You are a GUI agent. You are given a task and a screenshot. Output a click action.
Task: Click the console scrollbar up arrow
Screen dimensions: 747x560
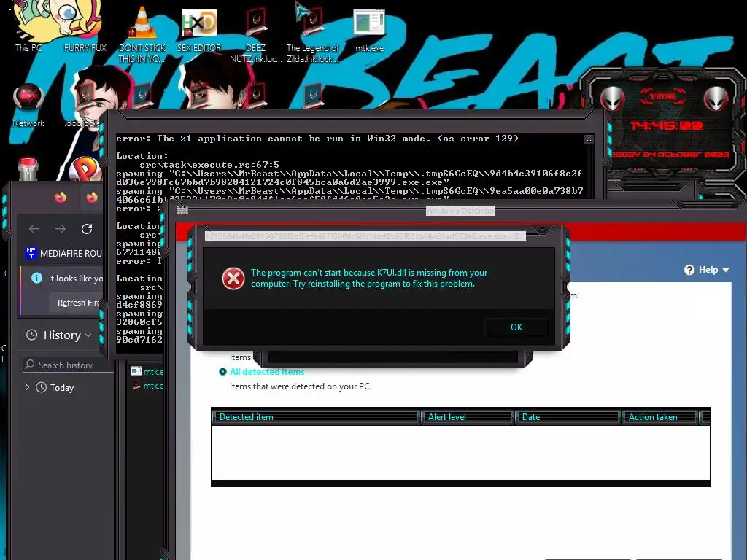pyautogui.click(x=589, y=139)
